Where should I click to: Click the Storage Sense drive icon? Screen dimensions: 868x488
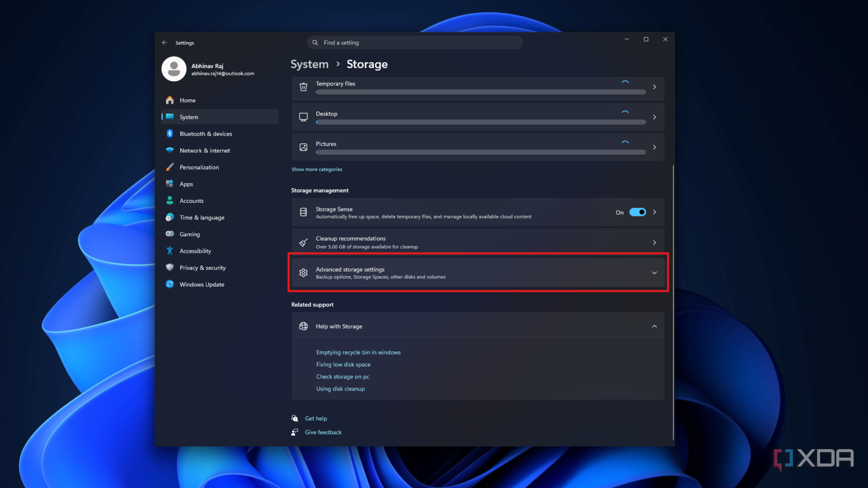click(x=303, y=212)
